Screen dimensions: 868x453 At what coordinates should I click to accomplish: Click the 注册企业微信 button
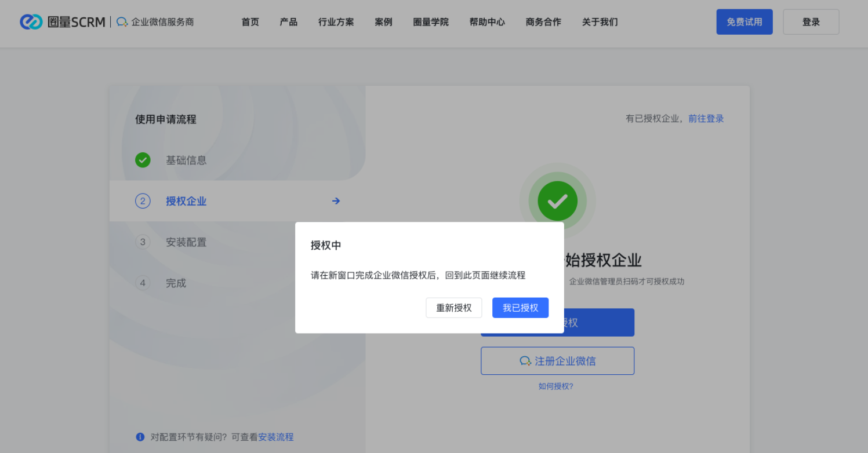[x=557, y=361]
